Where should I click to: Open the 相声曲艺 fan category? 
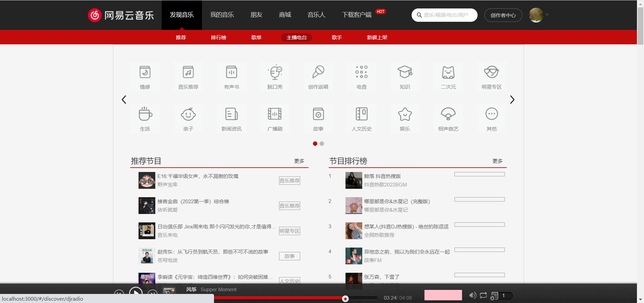pos(448,119)
